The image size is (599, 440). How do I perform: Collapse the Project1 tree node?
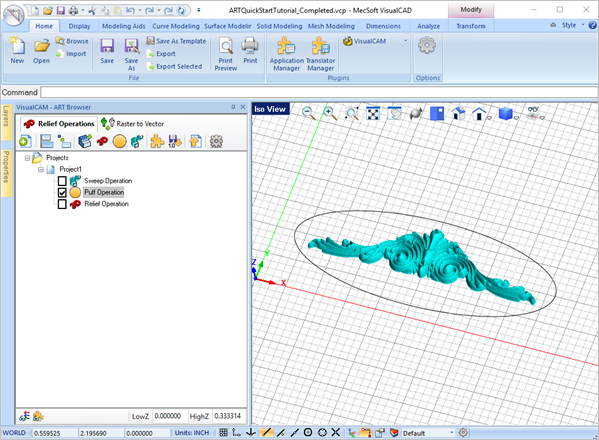point(40,169)
